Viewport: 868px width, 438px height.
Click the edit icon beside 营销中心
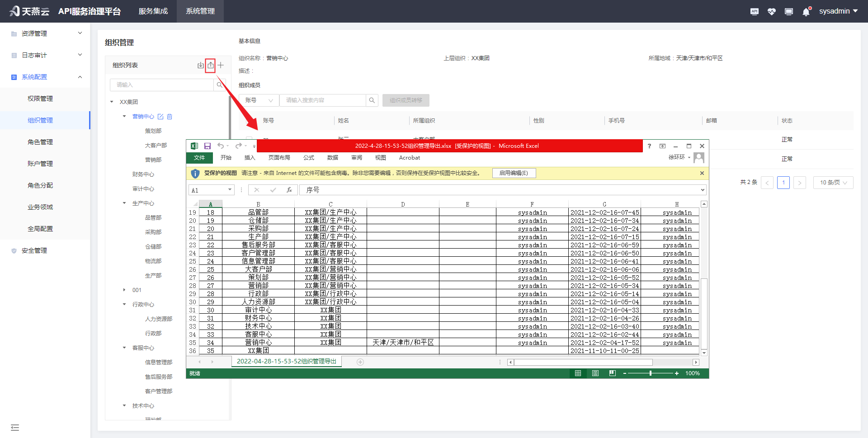pyautogui.click(x=160, y=117)
